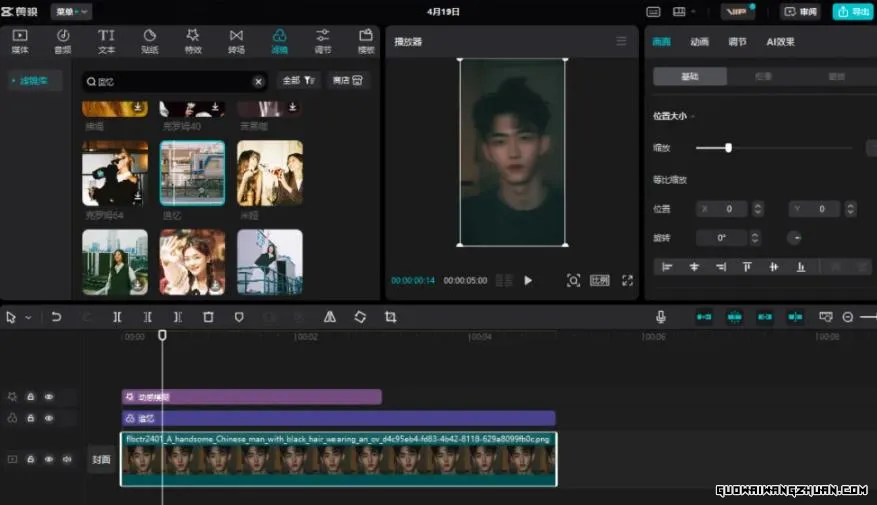Switch to the 调节 properties tab
877x505 pixels.
(x=737, y=41)
